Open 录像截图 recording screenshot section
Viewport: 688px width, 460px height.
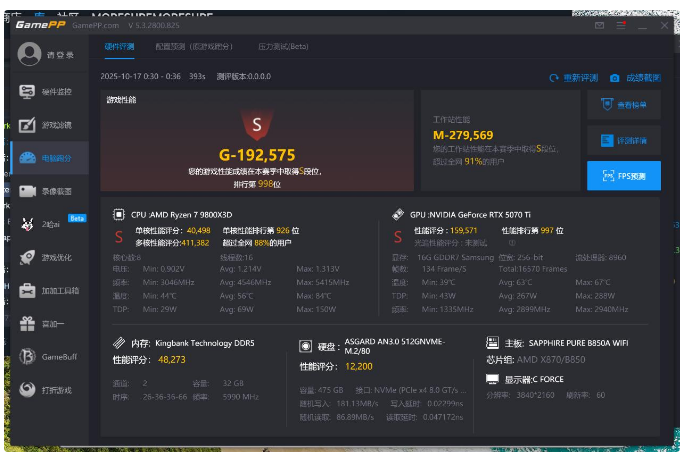[48, 191]
